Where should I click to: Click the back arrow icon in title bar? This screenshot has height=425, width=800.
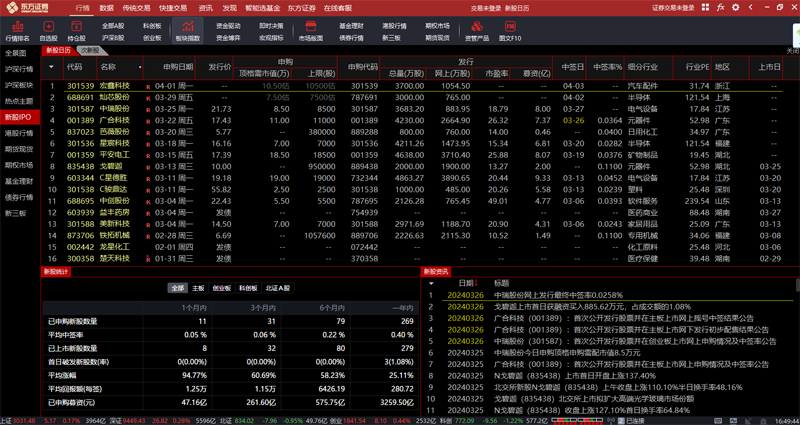[x=749, y=7]
